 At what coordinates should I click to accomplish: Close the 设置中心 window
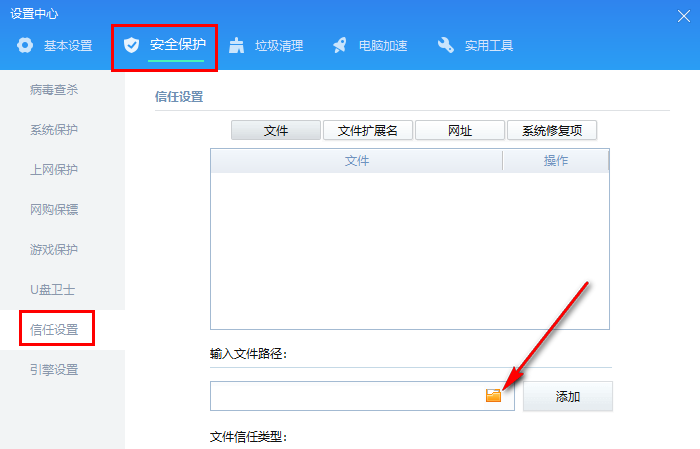(x=683, y=16)
